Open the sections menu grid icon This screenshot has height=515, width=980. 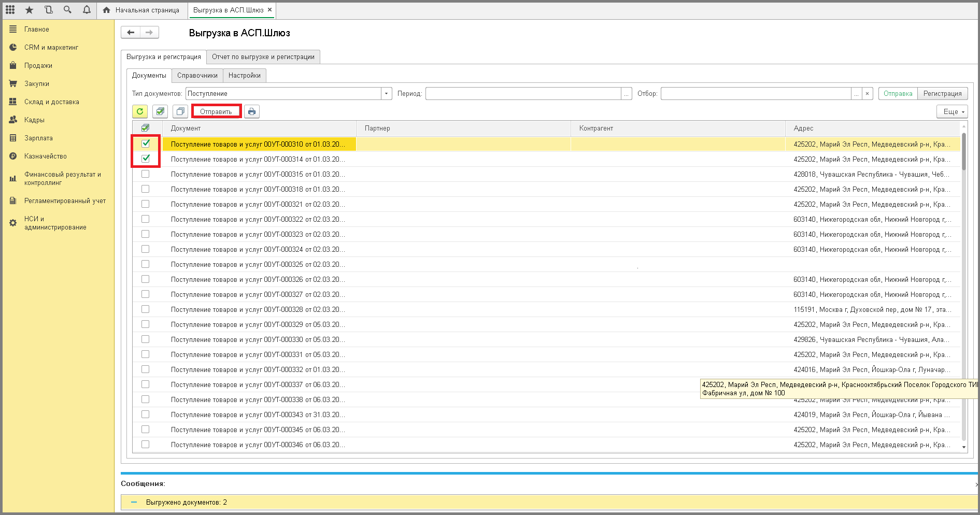10,10
